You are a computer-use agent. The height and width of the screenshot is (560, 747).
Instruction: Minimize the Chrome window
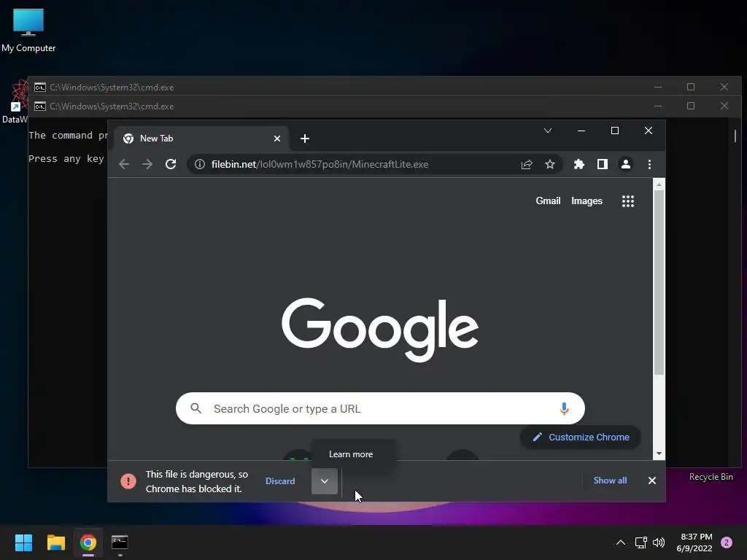581,131
